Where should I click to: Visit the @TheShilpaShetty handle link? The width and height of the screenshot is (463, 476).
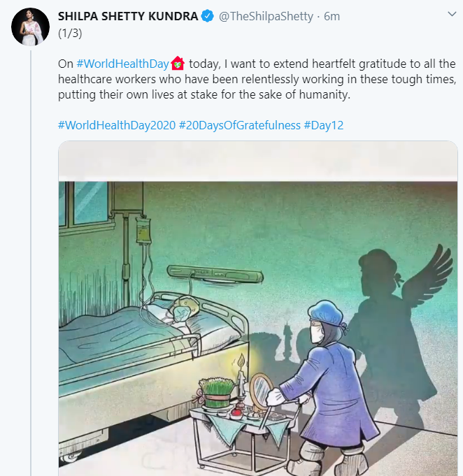266,16
